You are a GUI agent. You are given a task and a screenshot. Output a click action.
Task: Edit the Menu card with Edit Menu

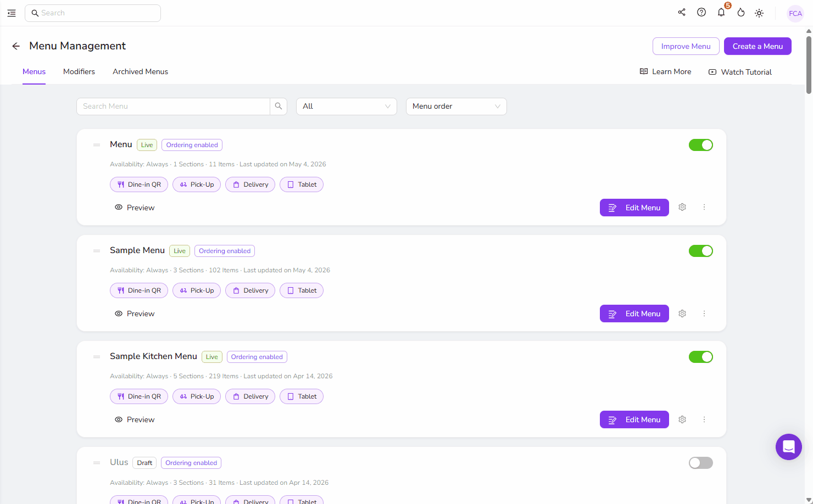click(x=634, y=208)
